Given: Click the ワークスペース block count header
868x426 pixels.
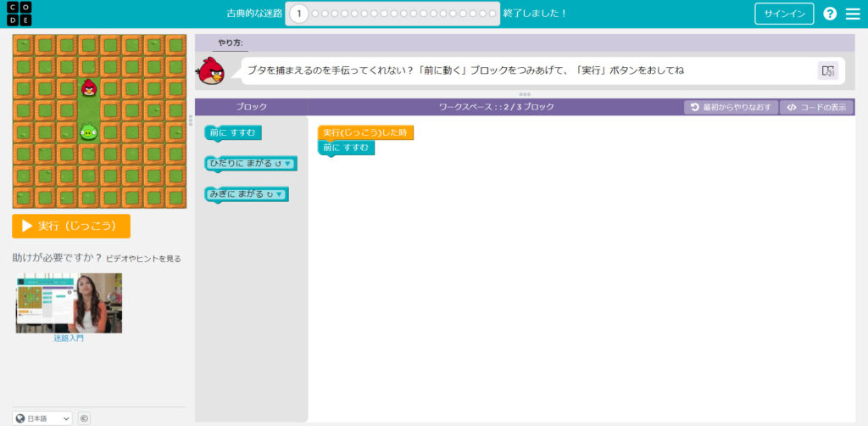Looking at the screenshot, I should coord(496,107).
